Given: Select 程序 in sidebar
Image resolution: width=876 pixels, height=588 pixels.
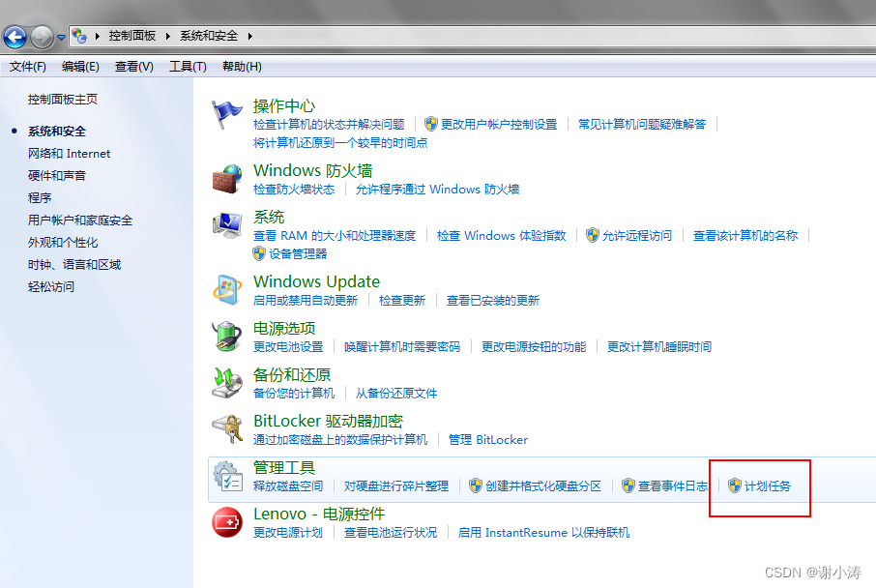Looking at the screenshot, I should coord(40,198).
